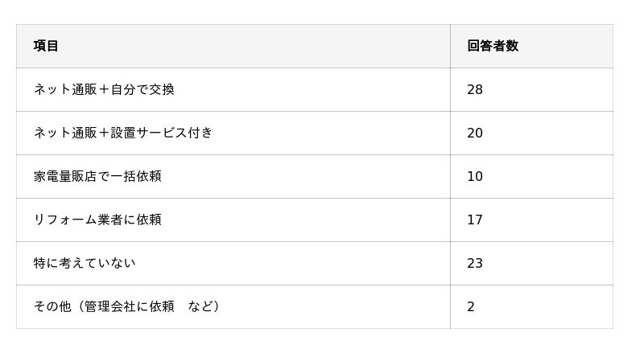
Task: Click the 家電量販店で一括依頼 row label
Action: [97, 176]
